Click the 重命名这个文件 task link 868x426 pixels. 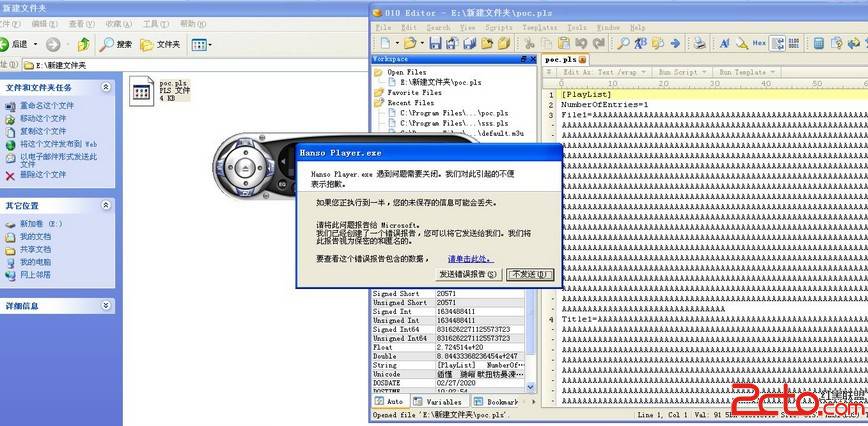click(46, 105)
